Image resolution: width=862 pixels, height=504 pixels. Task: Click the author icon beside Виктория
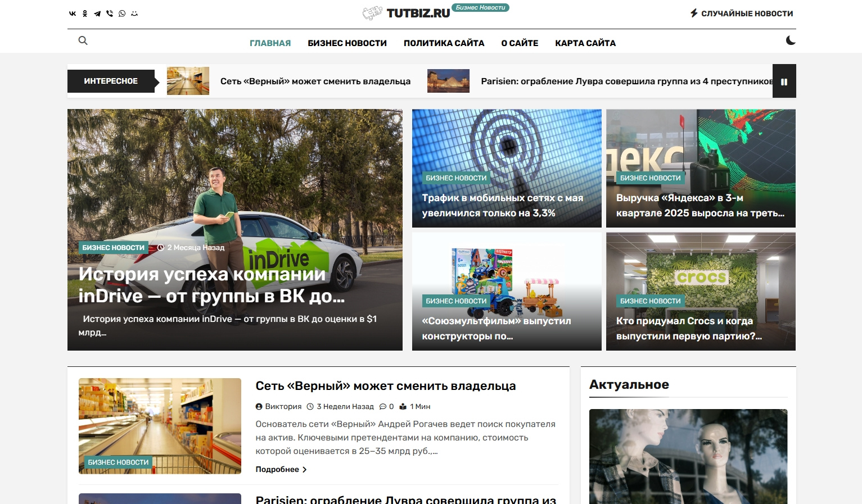pyautogui.click(x=259, y=407)
